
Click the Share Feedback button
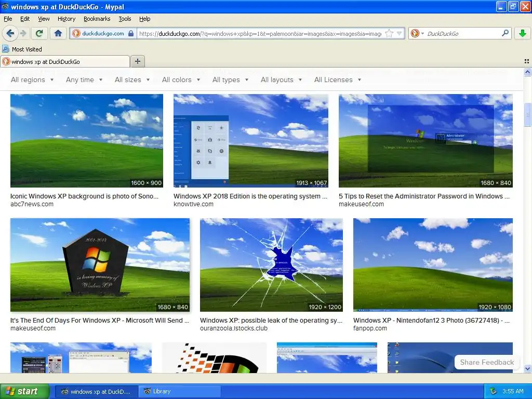click(x=487, y=362)
